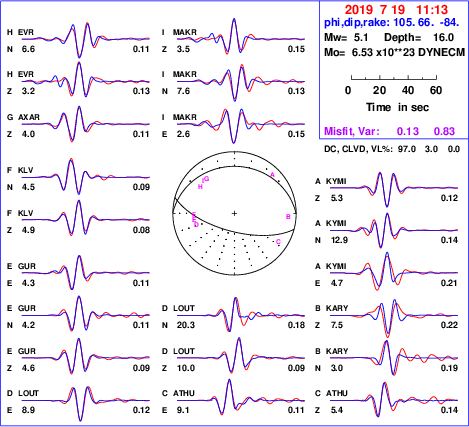
Task: Click the KARY N waveform trace
Action: (394, 358)
